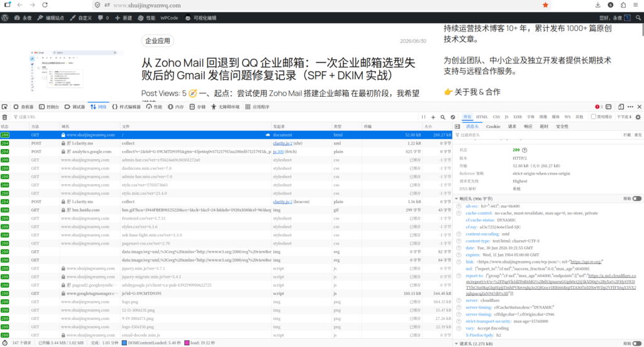Open the 内存 memory tab

click(x=176, y=107)
